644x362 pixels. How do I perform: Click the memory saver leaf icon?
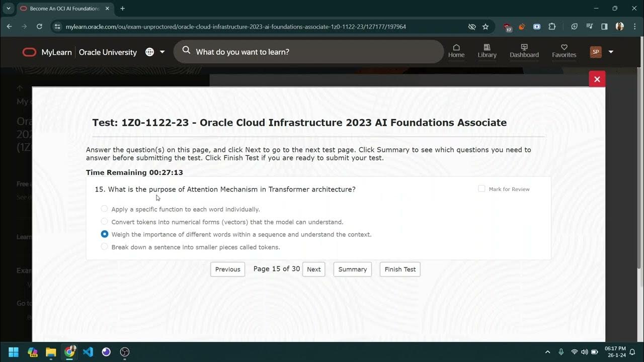574,27
